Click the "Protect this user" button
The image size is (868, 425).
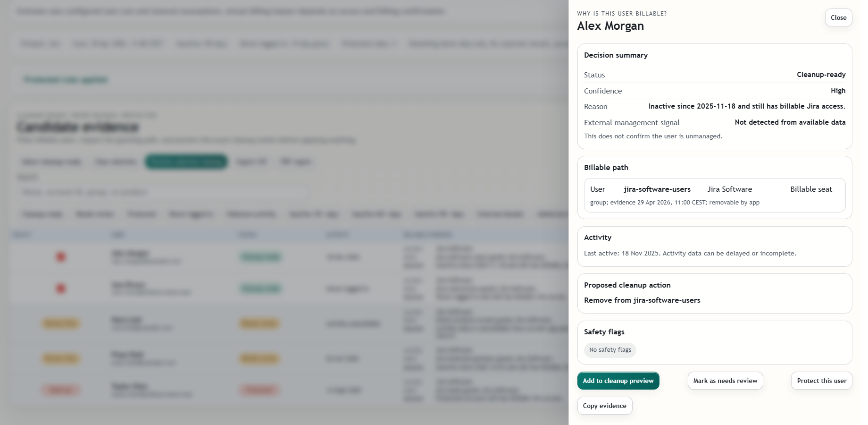coord(821,381)
